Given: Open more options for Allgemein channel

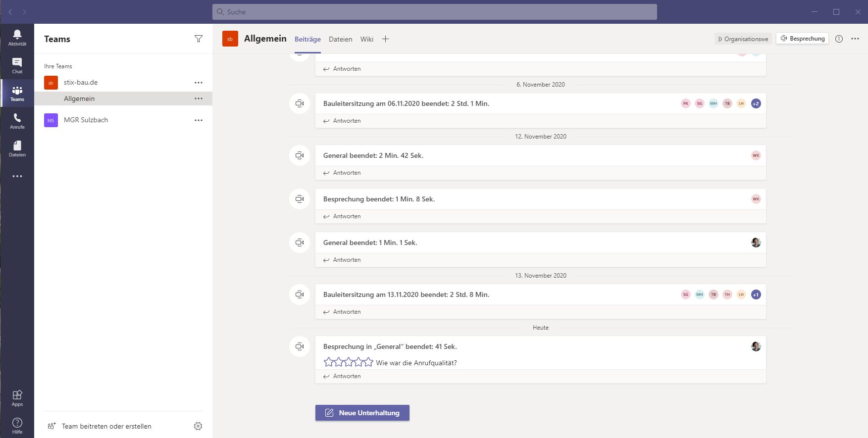Looking at the screenshot, I should [199, 98].
